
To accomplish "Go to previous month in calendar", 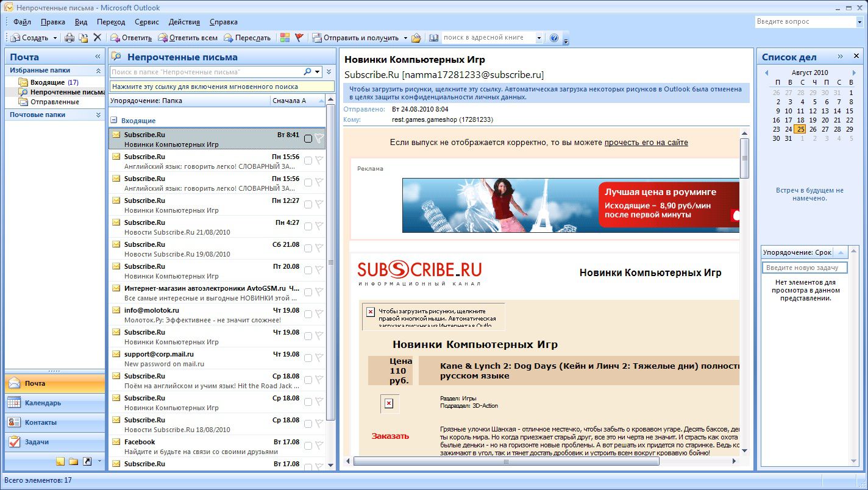I will (x=766, y=73).
